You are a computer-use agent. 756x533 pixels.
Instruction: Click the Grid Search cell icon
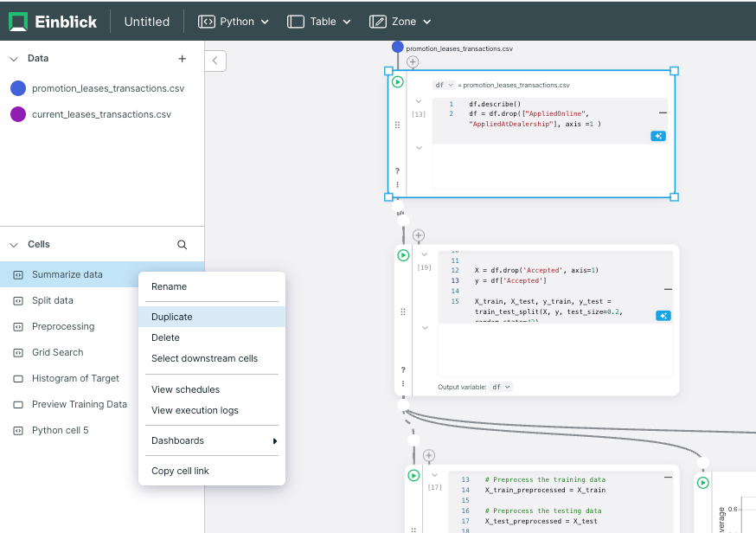coord(18,353)
